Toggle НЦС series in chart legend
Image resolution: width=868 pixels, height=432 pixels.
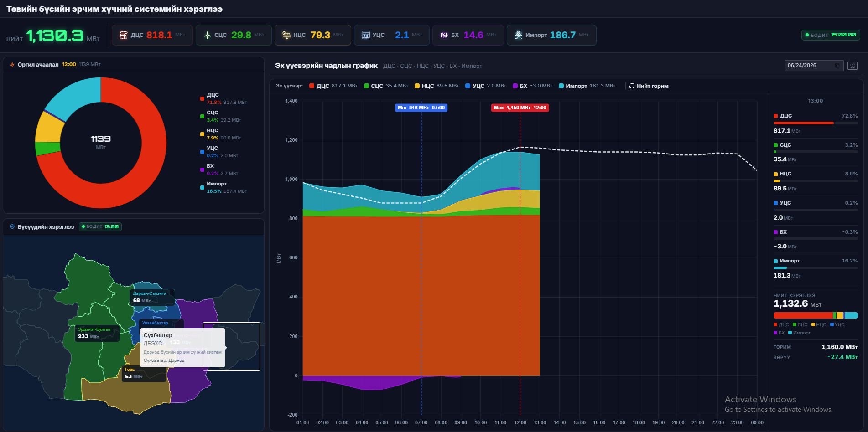437,86
